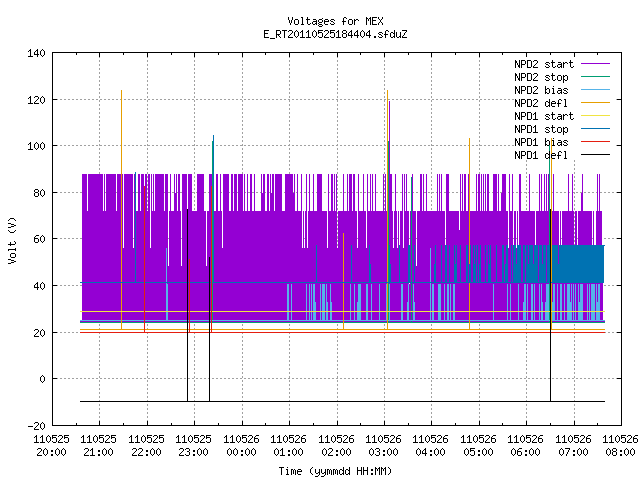Click the x-axis tick 110526 06:00
Image resolution: width=640 pixels, height=480 pixels.
526,446
